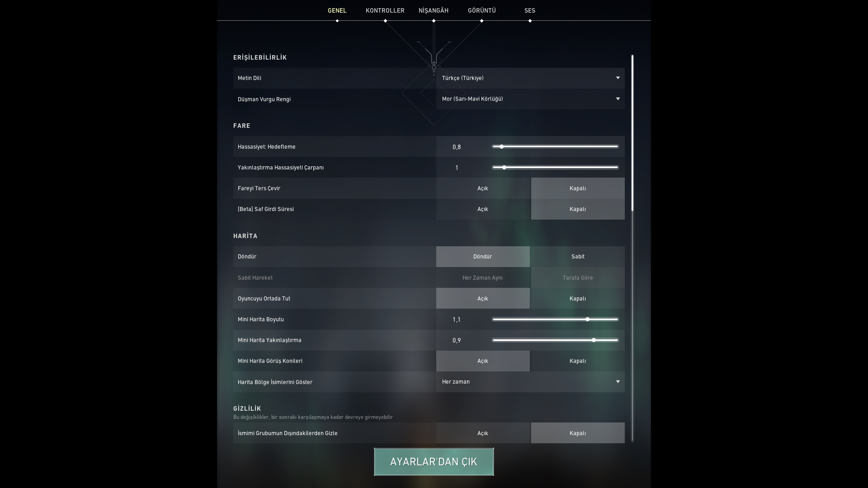
Task: Expand the Metin Dili dropdown
Action: click(x=530, y=78)
